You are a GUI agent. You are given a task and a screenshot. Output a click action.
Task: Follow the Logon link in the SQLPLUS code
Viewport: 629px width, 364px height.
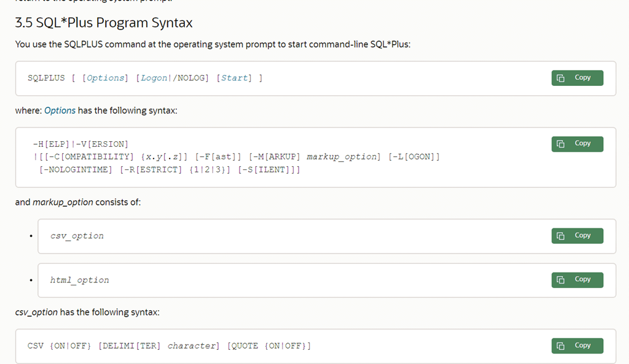point(154,78)
